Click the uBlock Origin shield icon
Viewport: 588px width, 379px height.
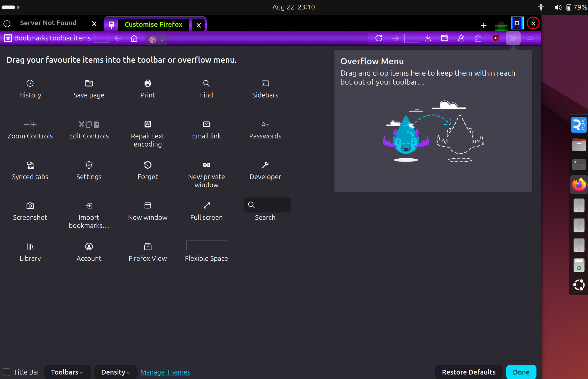pyautogui.click(x=495, y=38)
